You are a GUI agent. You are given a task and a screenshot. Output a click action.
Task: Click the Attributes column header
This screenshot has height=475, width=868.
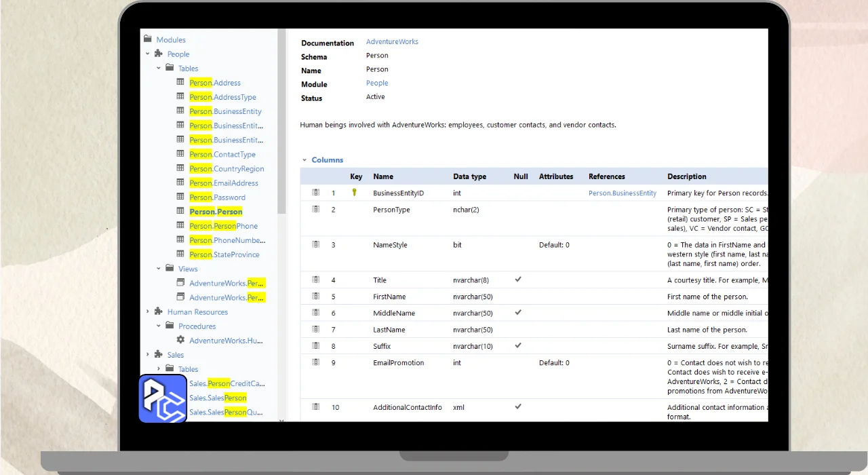pyautogui.click(x=556, y=176)
